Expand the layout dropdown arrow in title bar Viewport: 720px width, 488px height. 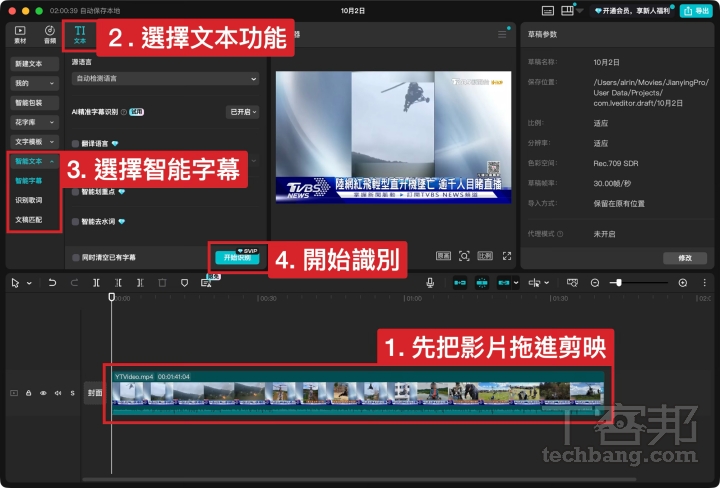point(579,11)
